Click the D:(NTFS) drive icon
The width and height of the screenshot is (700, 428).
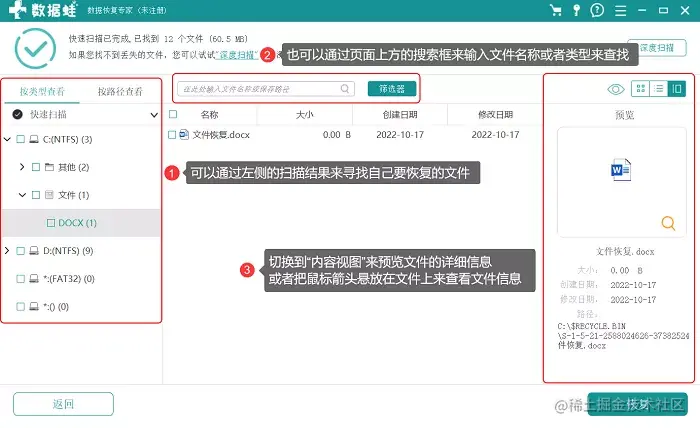34,251
